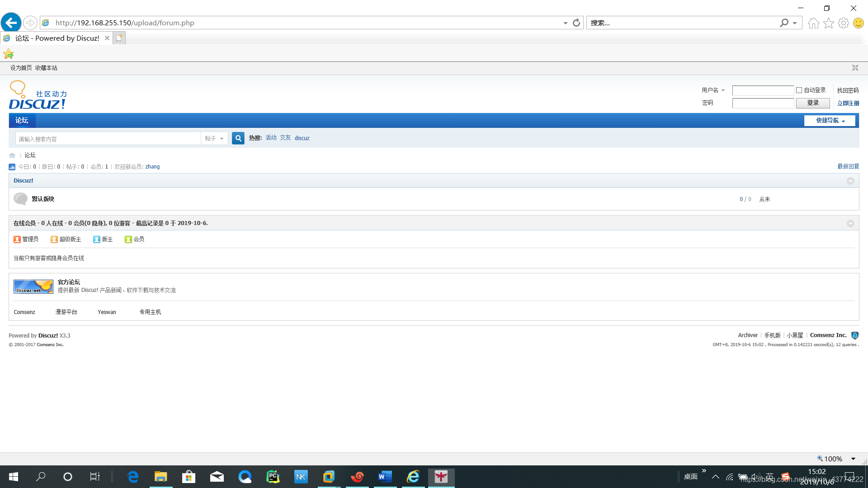The image size is (868, 488).
Task: Open the 默认版块 board
Action: 43,199
